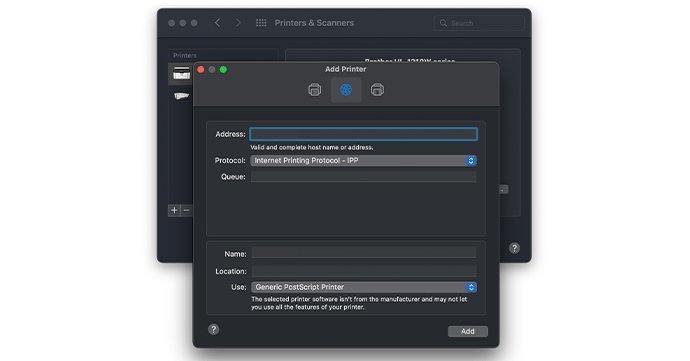Image resolution: width=690 pixels, height=361 pixels.
Task: Click the 'Valid and complete host name' hint
Action: [312, 147]
